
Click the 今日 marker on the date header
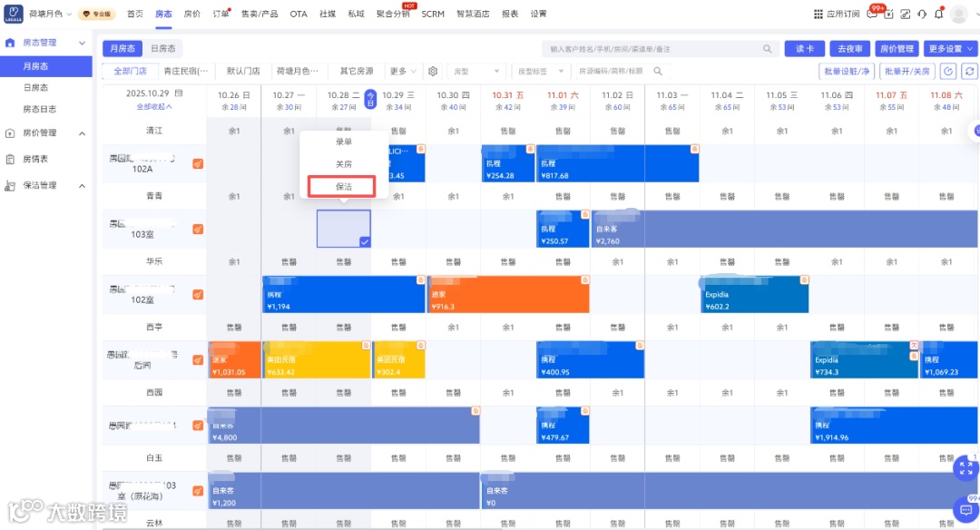[370, 99]
